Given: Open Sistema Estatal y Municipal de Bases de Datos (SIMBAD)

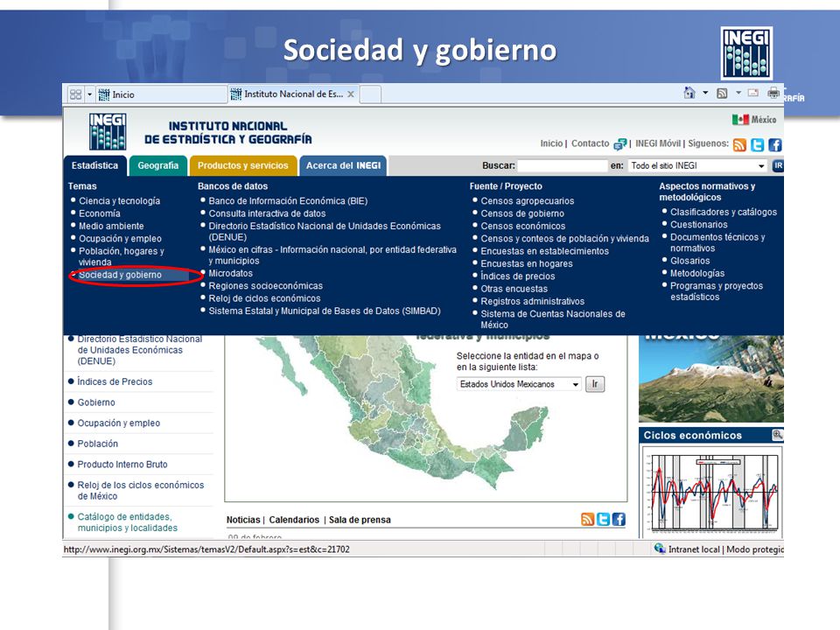Looking at the screenshot, I should coord(325,311).
